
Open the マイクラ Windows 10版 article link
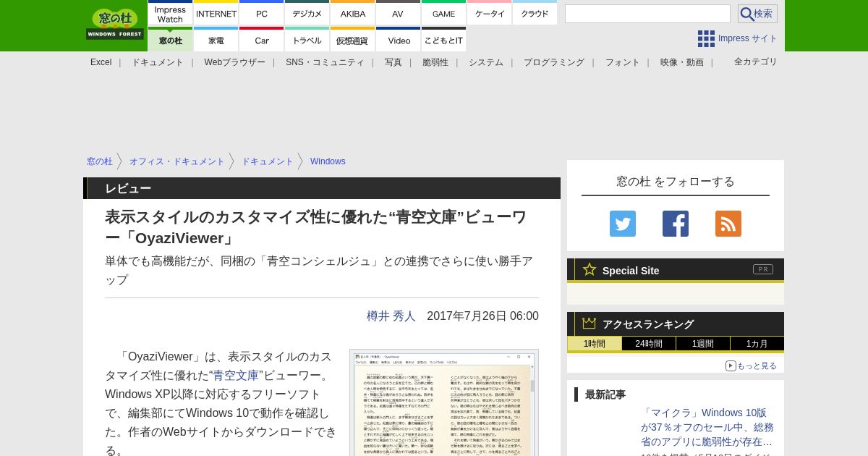[x=707, y=427]
